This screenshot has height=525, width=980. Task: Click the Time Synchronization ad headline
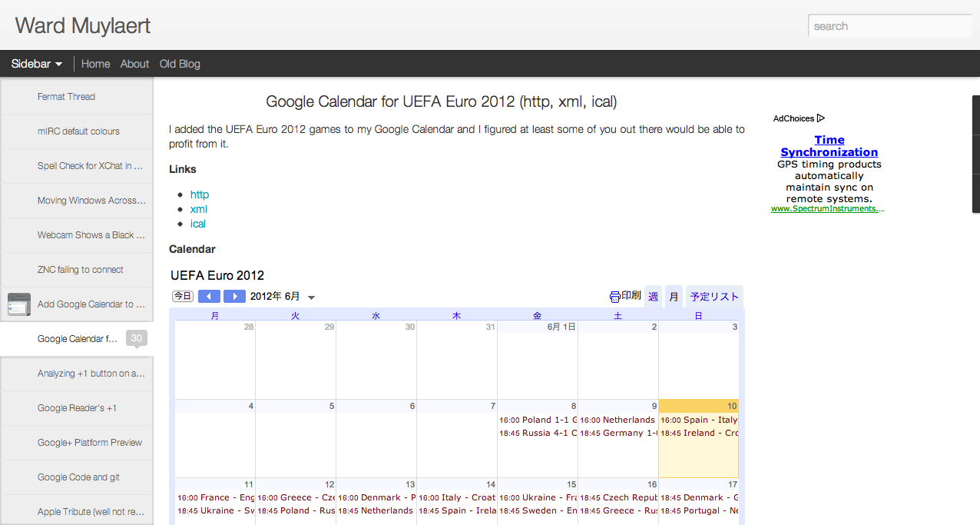click(x=829, y=146)
